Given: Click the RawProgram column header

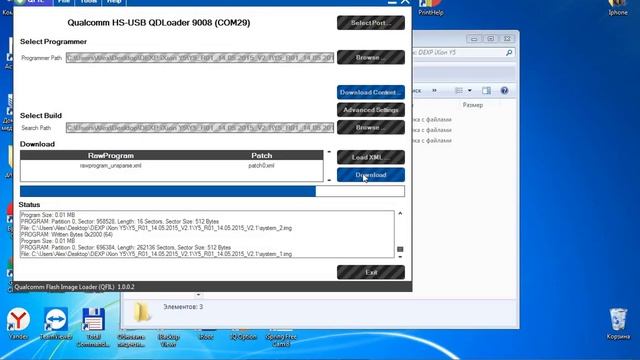Looking at the screenshot, I should (111, 156).
